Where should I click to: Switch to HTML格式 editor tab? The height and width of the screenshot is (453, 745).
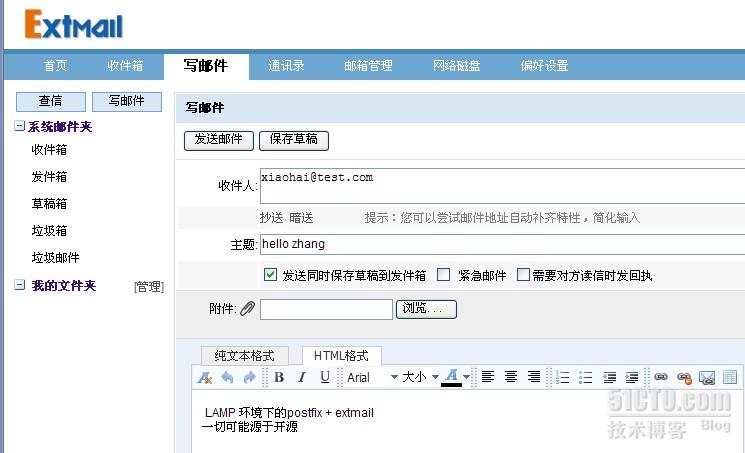point(341,356)
